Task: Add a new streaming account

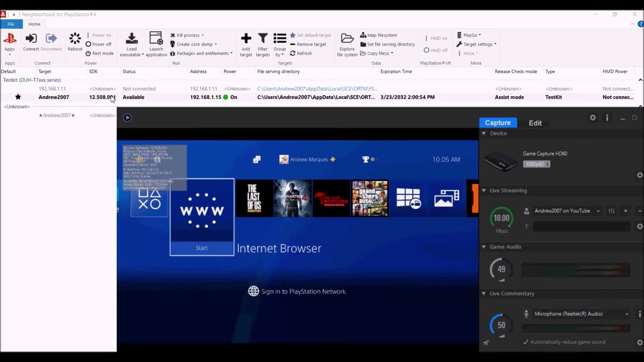Action: coord(625,211)
